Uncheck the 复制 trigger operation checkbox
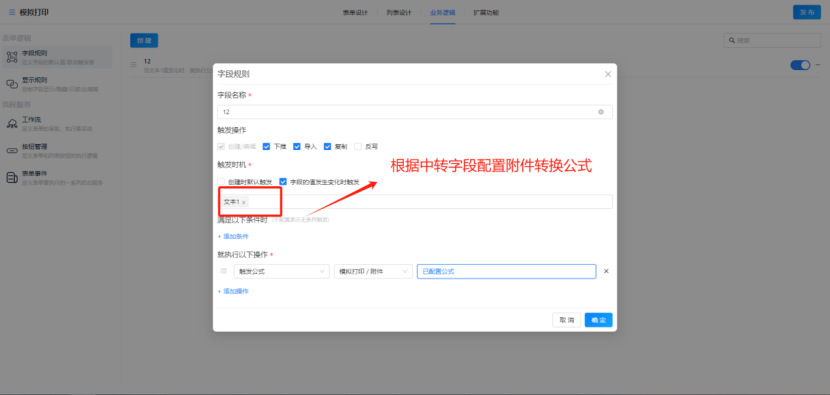This screenshot has width=830, height=395. (x=328, y=147)
